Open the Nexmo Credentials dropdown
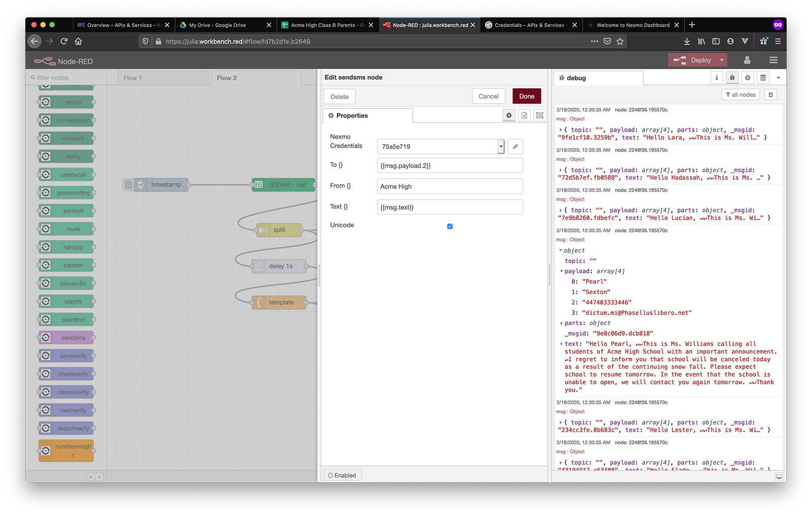Viewport: 812px width, 516px height. coord(501,146)
